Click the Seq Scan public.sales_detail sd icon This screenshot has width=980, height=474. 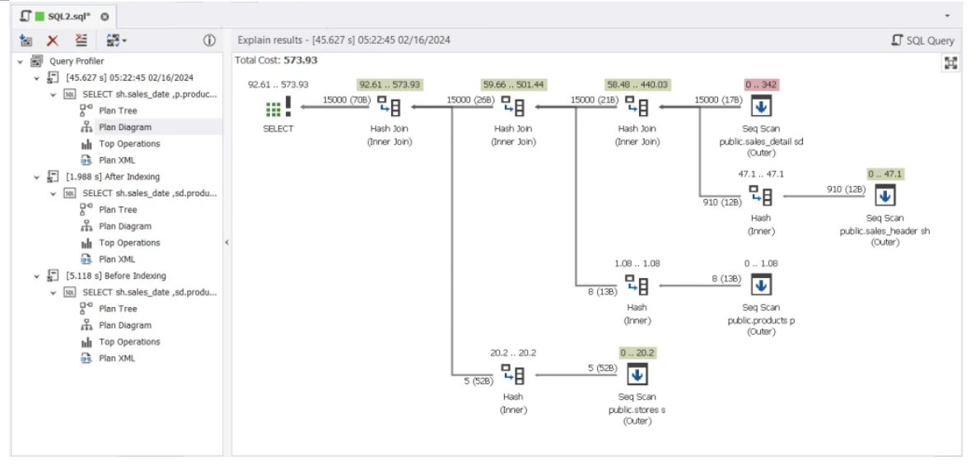coord(761,107)
